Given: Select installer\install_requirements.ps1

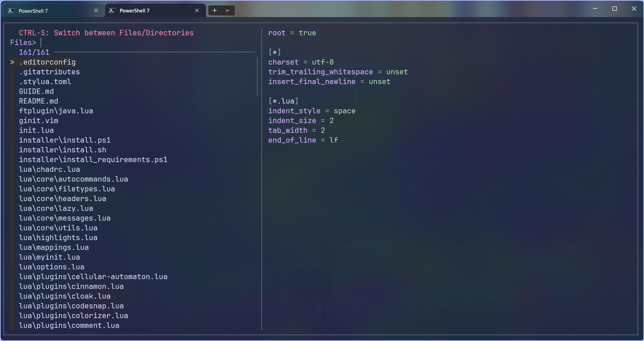Looking at the screenshot, I should [x=93, y=160].
